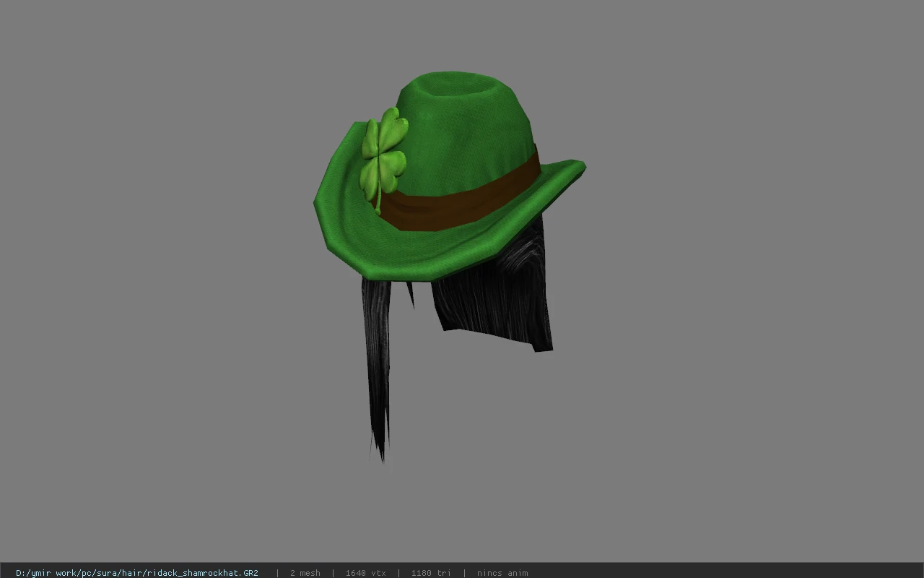
Task: Click the "1180 tri" triangle count
Action: tap(431, 572)
